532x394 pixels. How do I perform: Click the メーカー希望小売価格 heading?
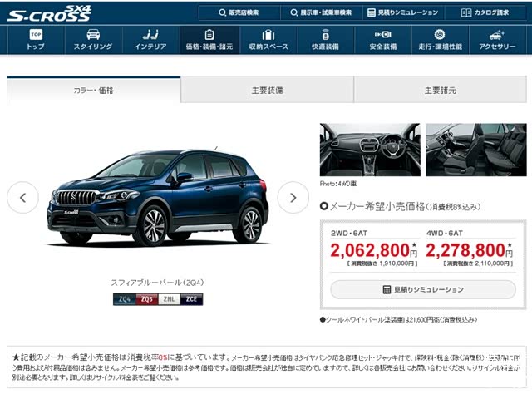(x=401, y=206)
